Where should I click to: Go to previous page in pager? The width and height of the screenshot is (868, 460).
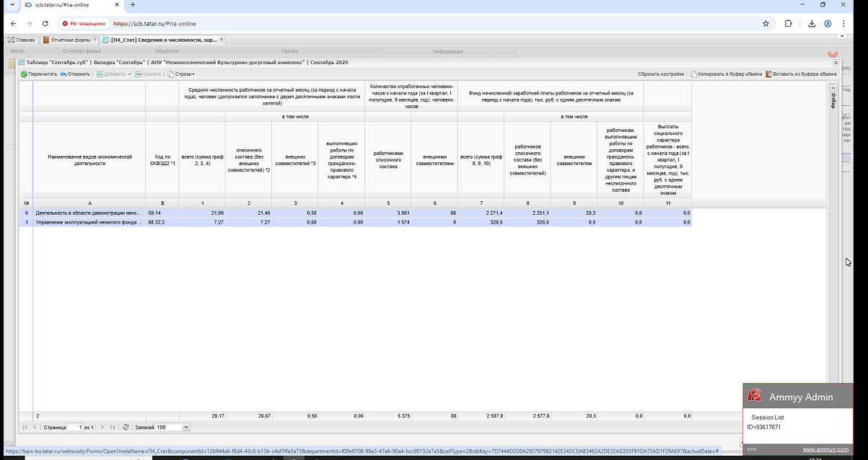pos(34,428)
